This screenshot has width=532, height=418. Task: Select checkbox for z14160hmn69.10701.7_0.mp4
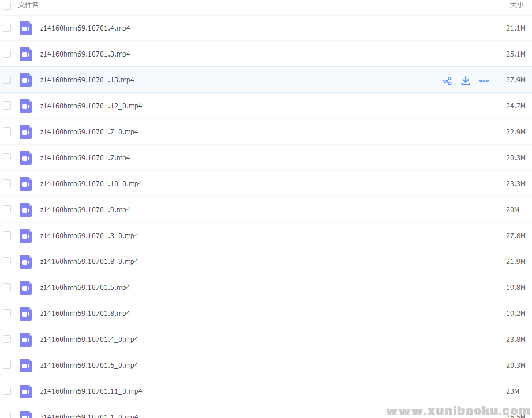7,131
